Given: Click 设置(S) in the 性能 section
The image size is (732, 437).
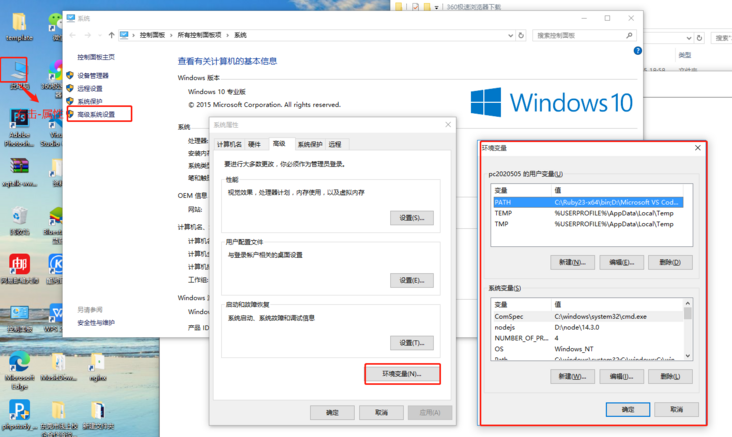Looking at the screenshot, I should pos(412,218).
